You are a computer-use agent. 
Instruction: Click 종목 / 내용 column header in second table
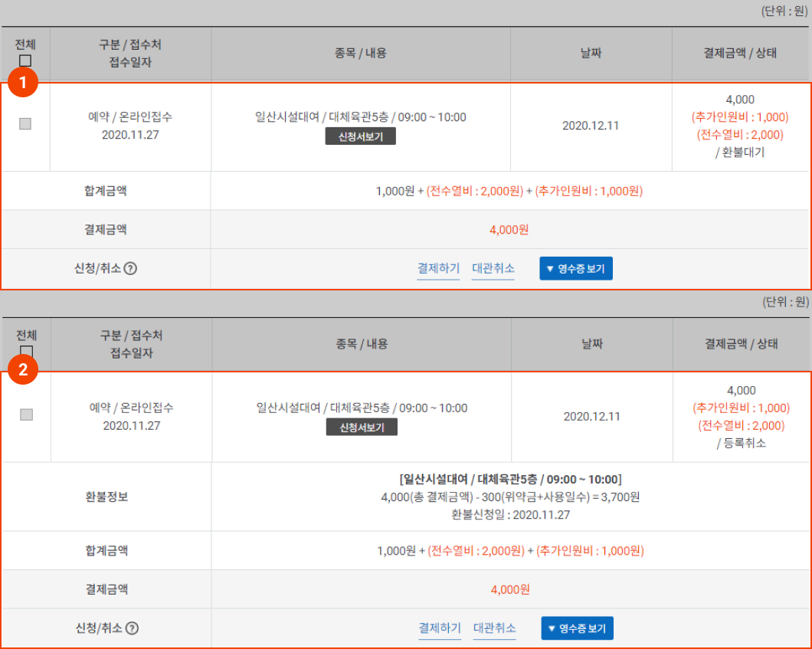(x=362, y=343)
